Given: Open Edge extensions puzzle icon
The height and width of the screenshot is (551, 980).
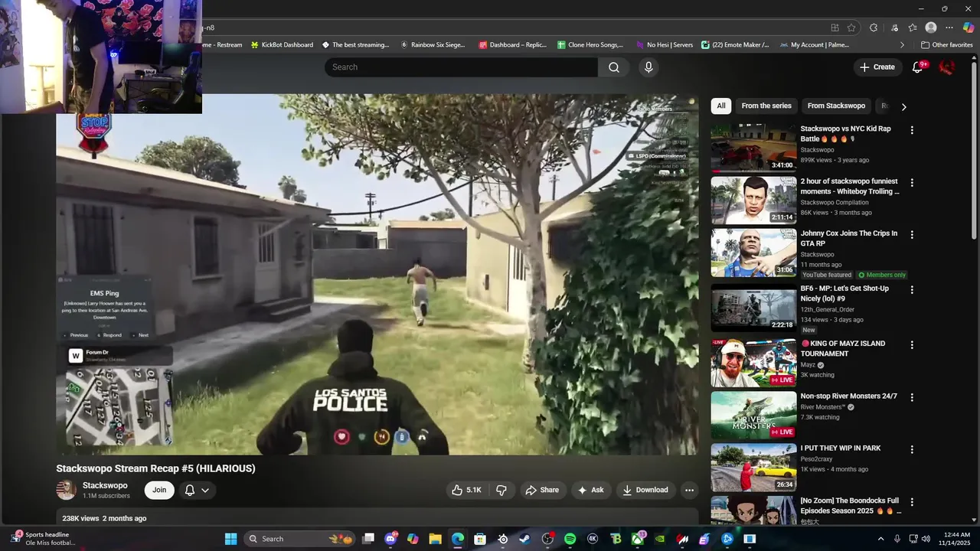Looking at the screenshot, I should click(874, 28).
